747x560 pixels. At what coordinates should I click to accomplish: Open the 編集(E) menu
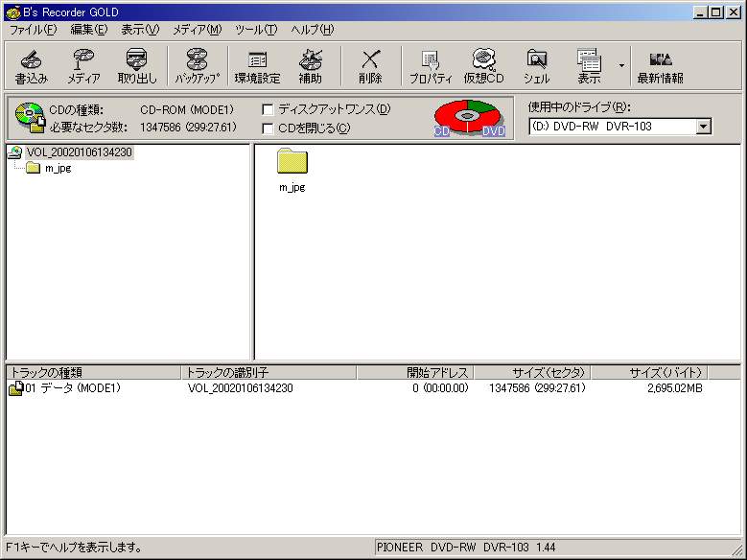[x=89, y=30]
